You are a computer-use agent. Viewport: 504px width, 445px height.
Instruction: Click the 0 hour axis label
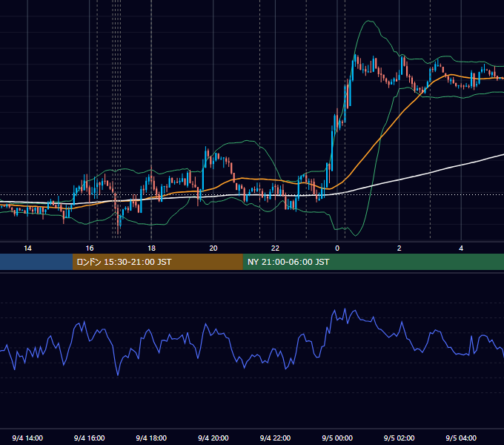337,248
